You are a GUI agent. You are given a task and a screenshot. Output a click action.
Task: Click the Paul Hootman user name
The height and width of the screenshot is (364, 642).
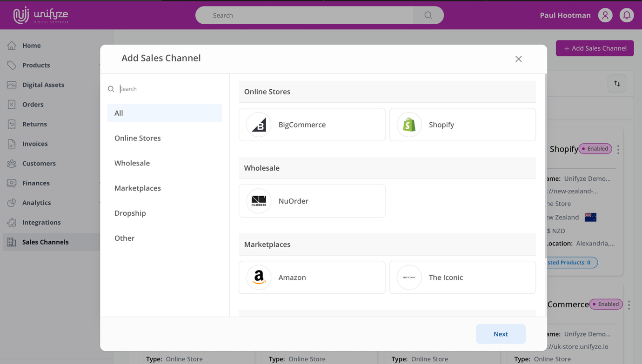pos(565,15)
